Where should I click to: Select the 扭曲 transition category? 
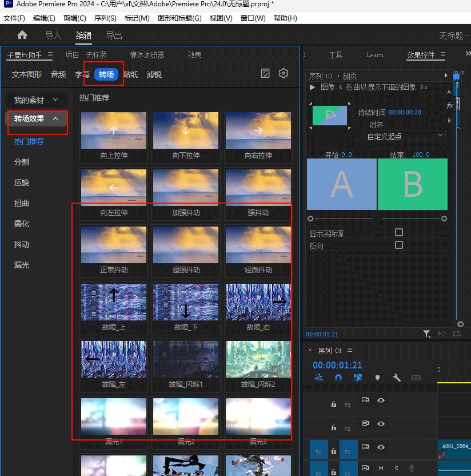[22, 203]
